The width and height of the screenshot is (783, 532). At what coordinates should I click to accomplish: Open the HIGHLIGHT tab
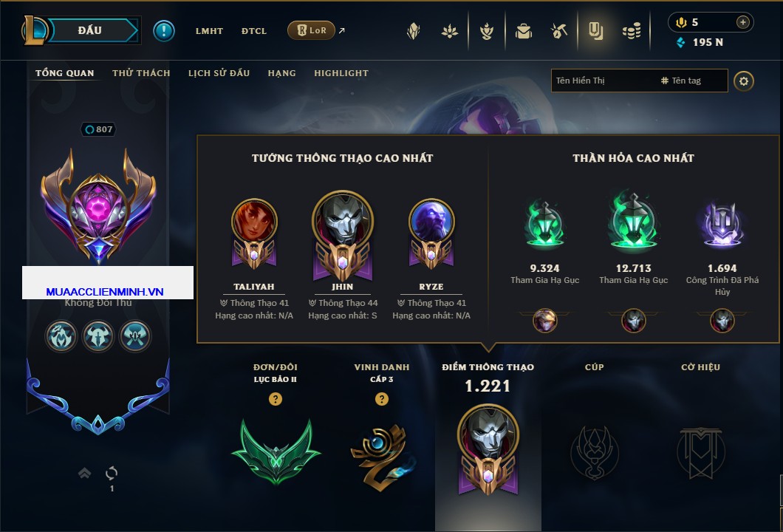point(341,73)
